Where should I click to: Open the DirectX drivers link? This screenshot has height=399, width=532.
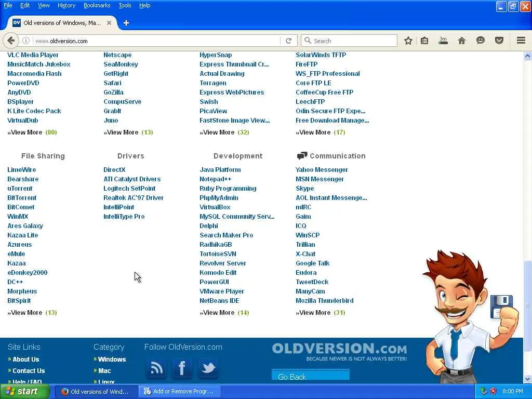(x=114, y=170)
